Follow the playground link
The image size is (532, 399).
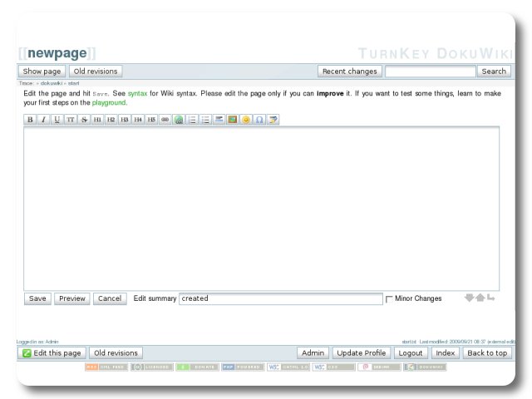pos(109,103)
